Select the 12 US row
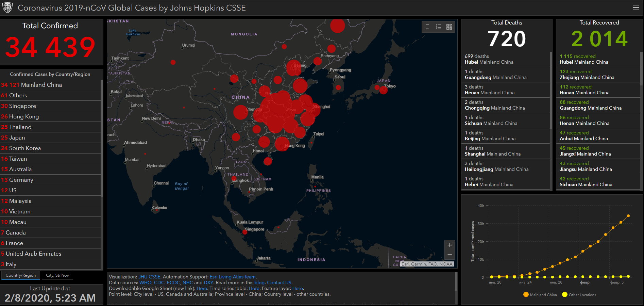 pos(50,190)
